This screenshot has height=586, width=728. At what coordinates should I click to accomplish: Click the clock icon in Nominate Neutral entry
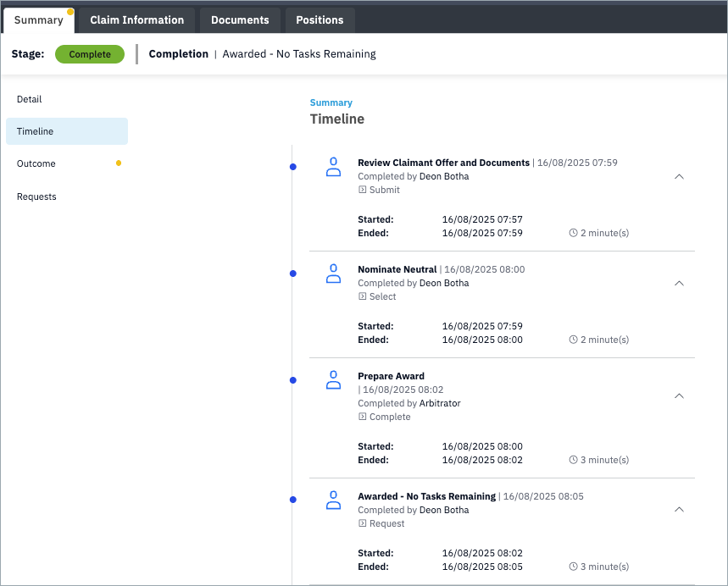tap(574, 340)
